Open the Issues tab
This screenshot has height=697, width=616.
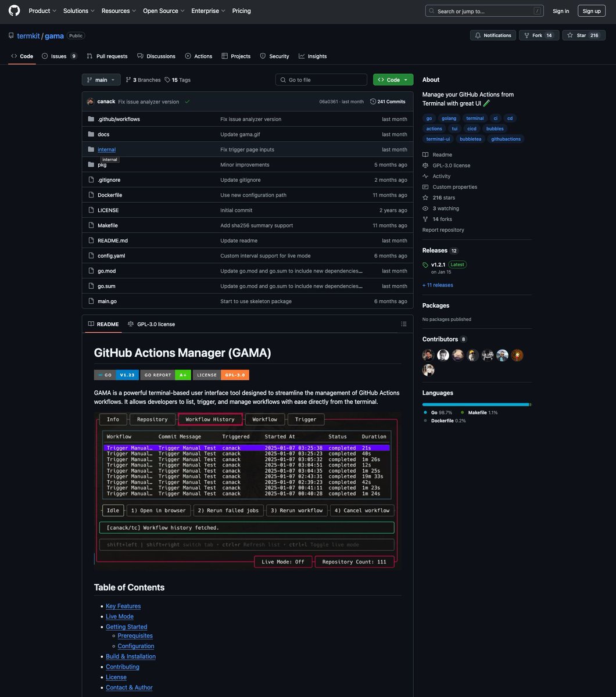click(x=59, y=56)
